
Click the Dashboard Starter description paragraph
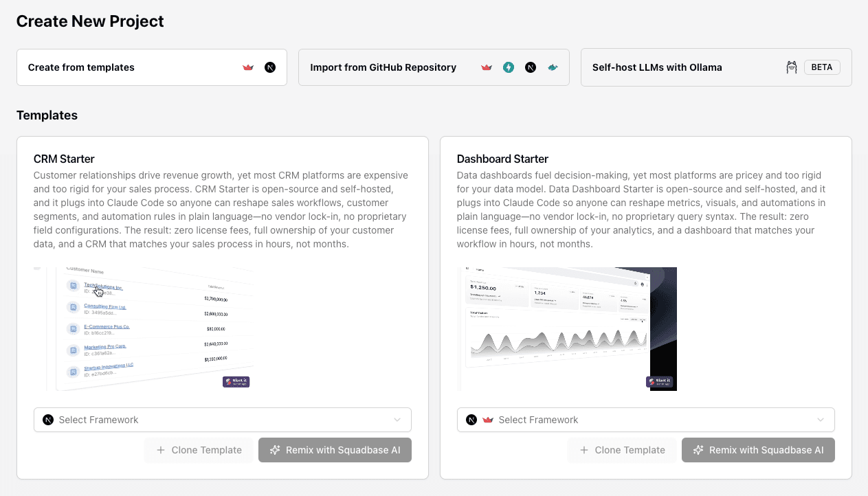(641, 210)
